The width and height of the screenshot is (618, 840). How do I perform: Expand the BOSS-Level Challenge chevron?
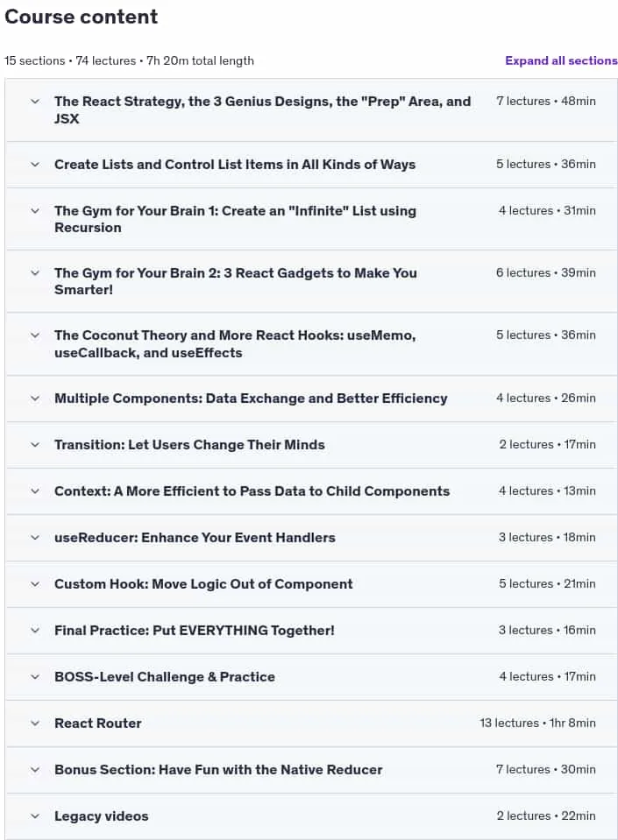(35, 676)
